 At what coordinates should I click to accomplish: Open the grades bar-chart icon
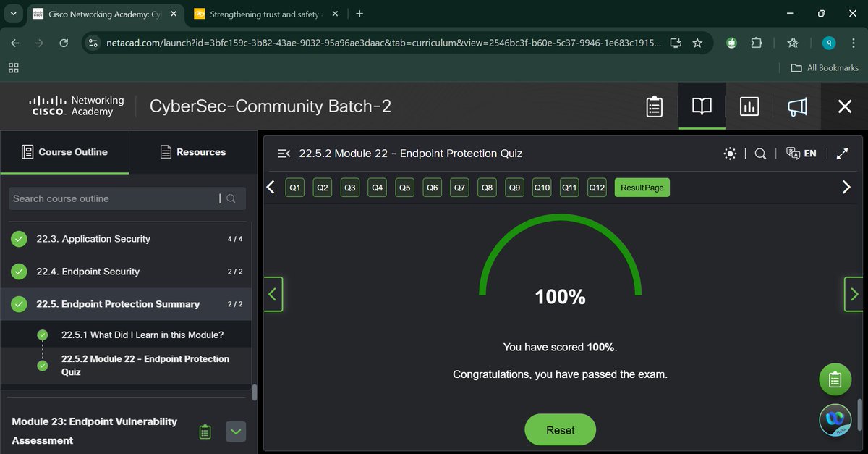coord(749,106)
